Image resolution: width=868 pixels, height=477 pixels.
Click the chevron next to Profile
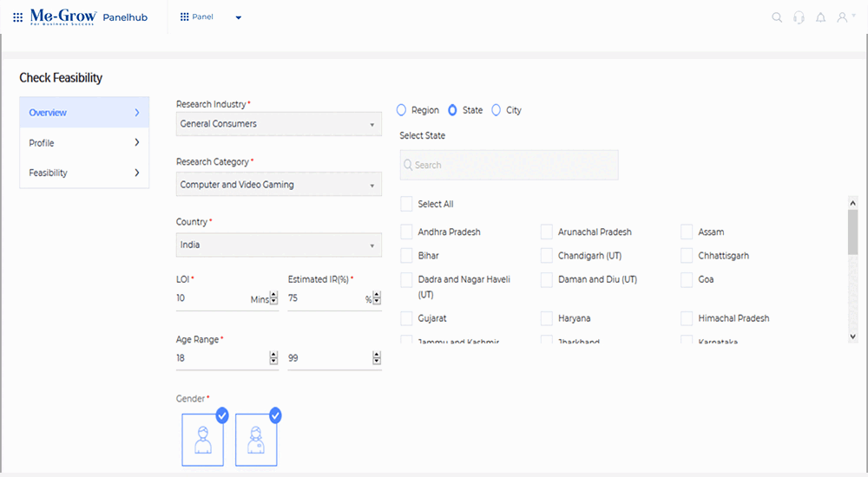137,142
